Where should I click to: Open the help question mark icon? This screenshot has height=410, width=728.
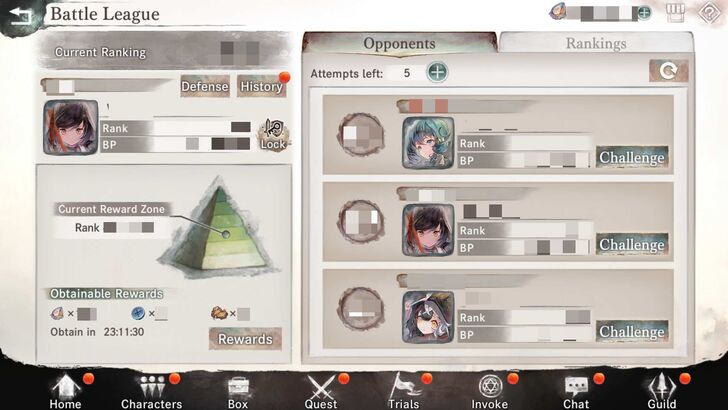click(x=709, y=13)
